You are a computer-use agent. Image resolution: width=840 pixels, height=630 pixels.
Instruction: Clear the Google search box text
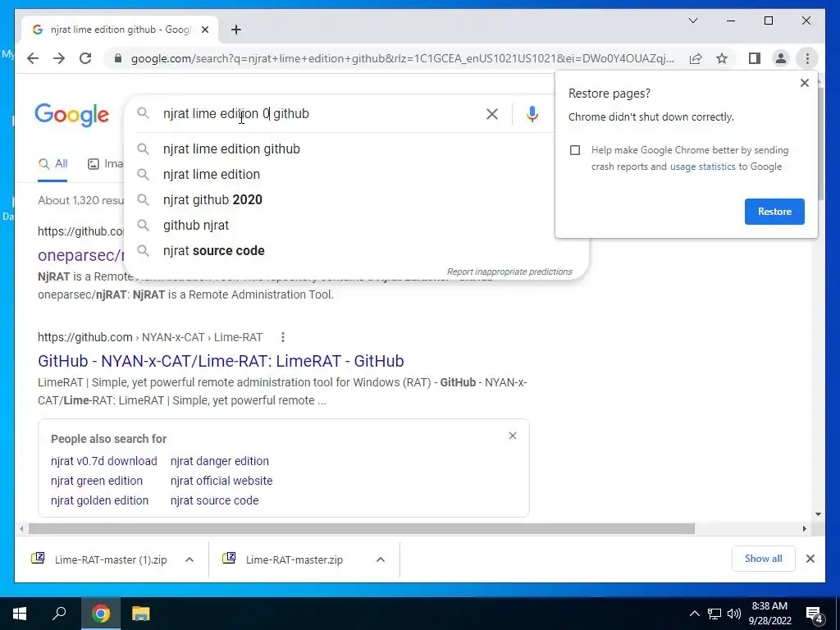492,113
